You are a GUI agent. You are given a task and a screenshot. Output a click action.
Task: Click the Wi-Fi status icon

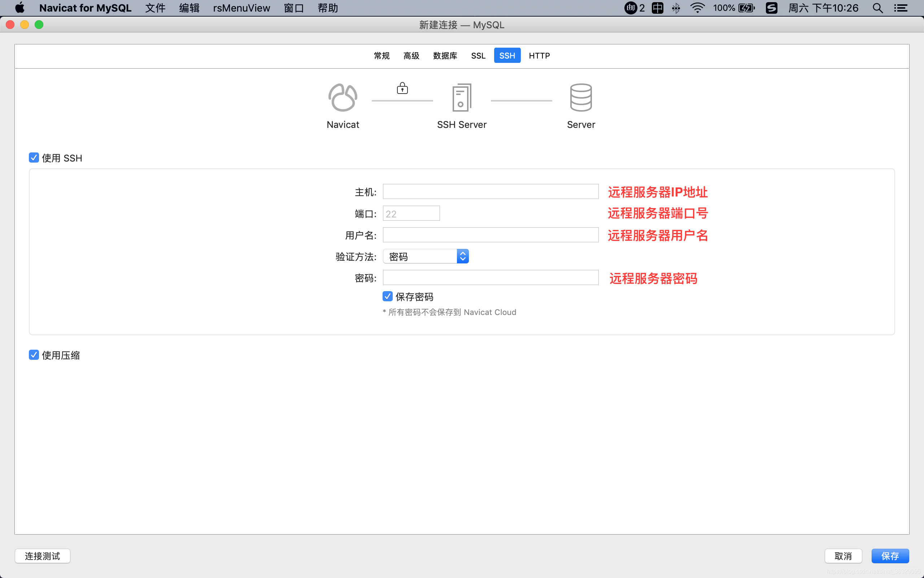point(697,8)
